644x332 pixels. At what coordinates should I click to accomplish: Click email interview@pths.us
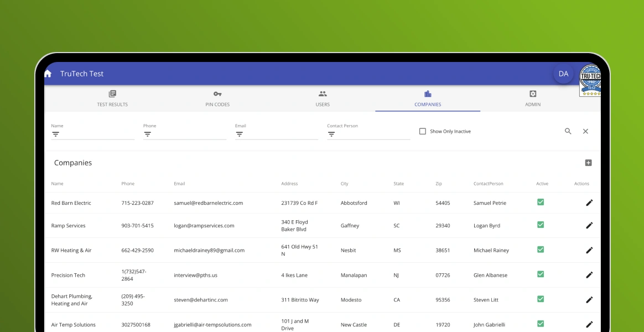[195, 276]
